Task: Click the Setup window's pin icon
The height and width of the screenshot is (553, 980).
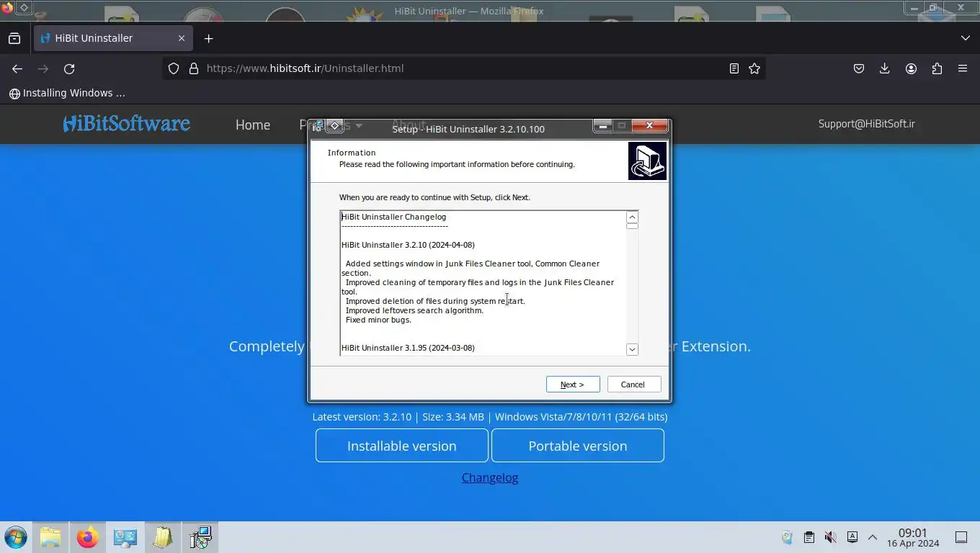Action: [x=334, y=126]
